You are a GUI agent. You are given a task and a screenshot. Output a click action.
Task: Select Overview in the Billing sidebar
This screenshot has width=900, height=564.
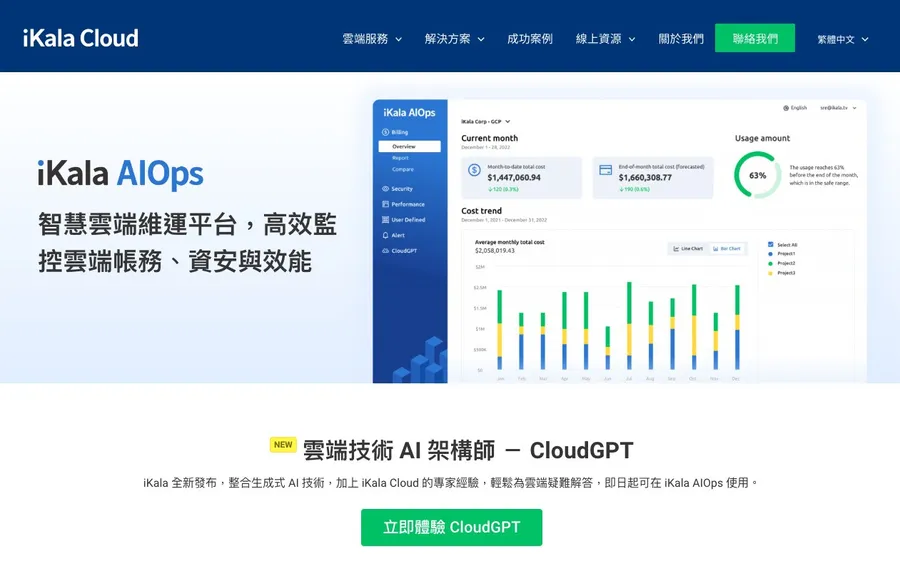(409, 146)
